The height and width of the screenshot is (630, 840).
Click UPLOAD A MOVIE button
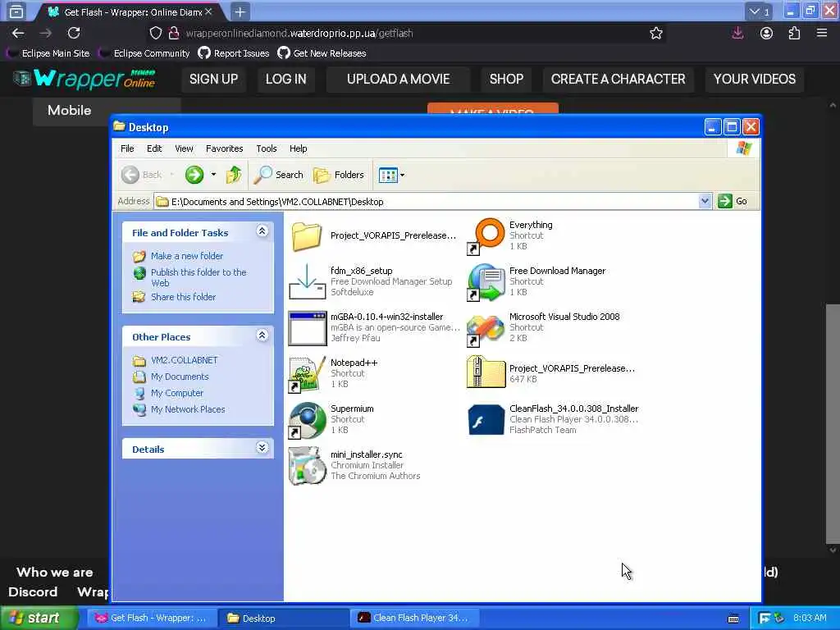[x=398, y=80]
